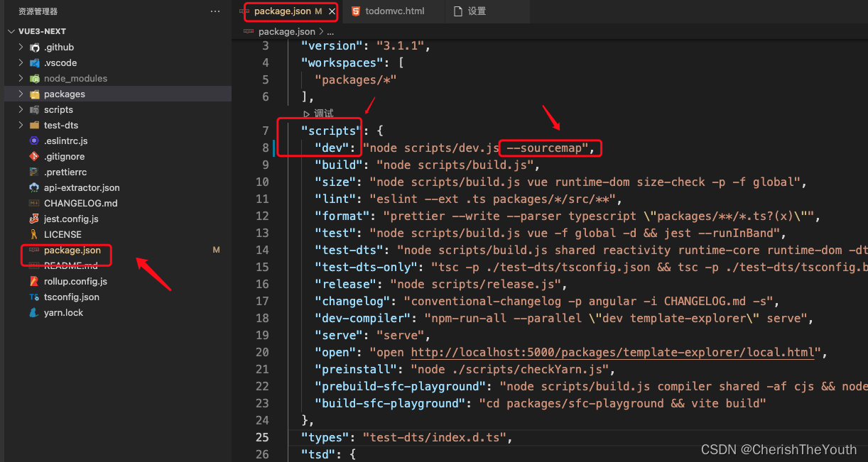
Task: Click the node_modules folder icon
Action: 35,78
